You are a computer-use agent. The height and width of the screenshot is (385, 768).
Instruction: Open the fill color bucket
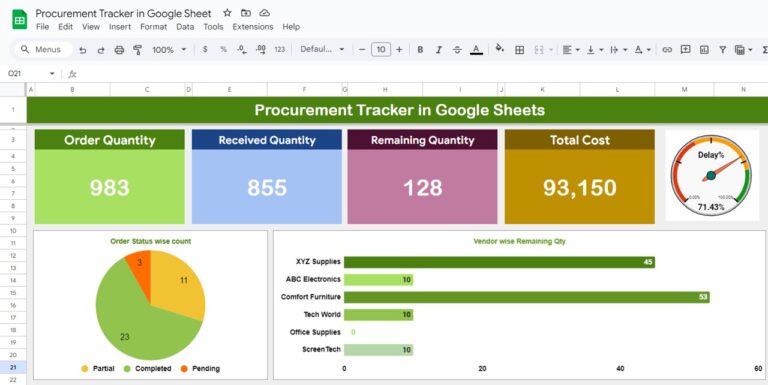click(x=500, y=48)
